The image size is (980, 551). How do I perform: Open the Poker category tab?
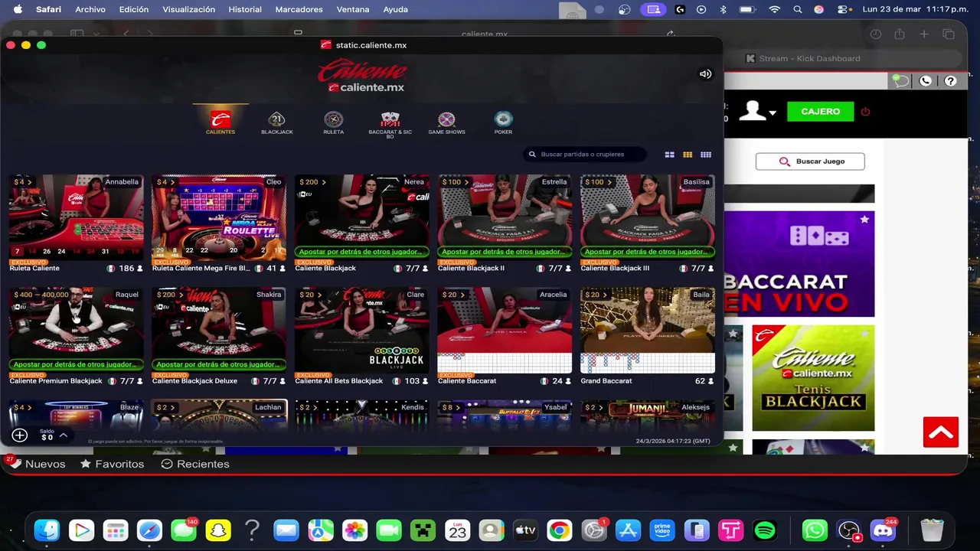(x=503, y=122)
